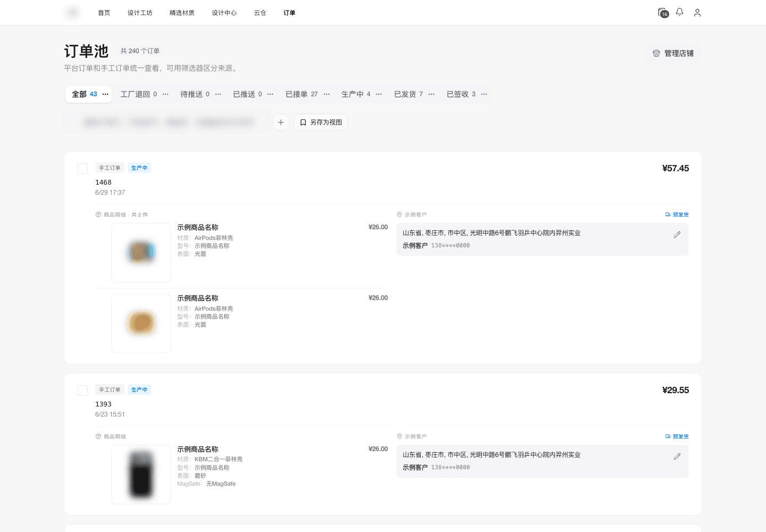Click the package icon in order 1468 商品明细

coord(98,214)
